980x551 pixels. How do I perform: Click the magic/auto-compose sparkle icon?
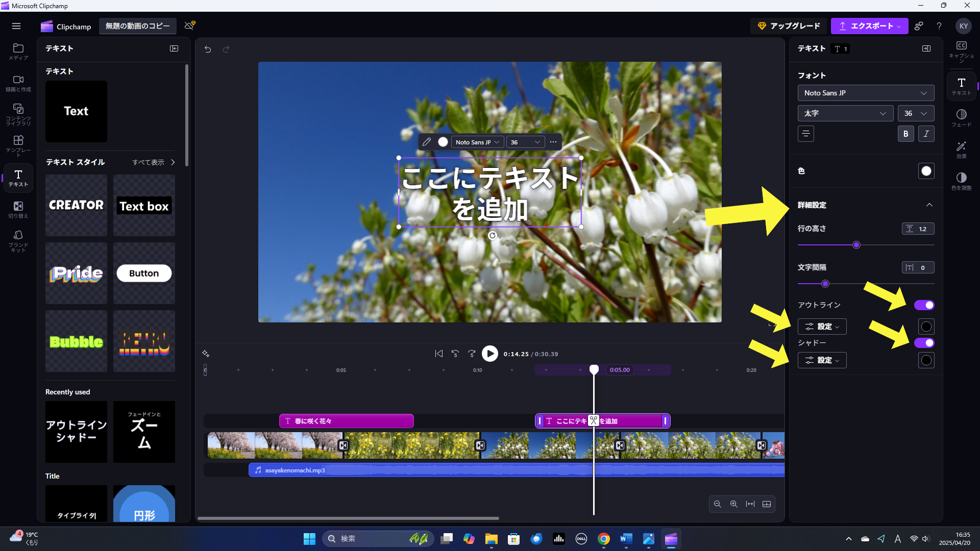(x=206, y=354)
